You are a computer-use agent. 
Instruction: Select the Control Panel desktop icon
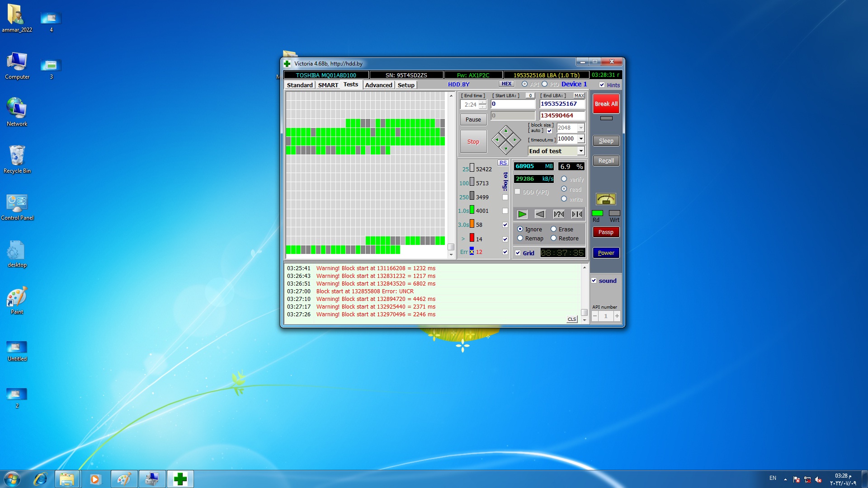tap(17, 207)
